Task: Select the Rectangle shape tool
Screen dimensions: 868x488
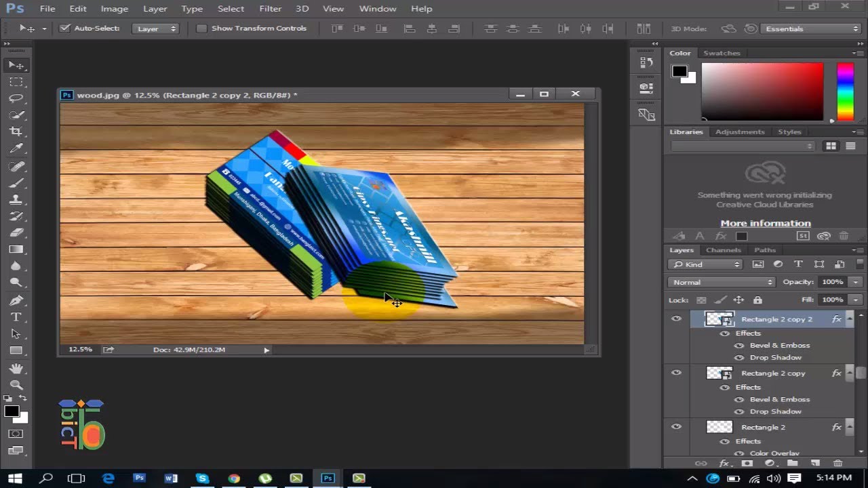Action: coord(16,351)
